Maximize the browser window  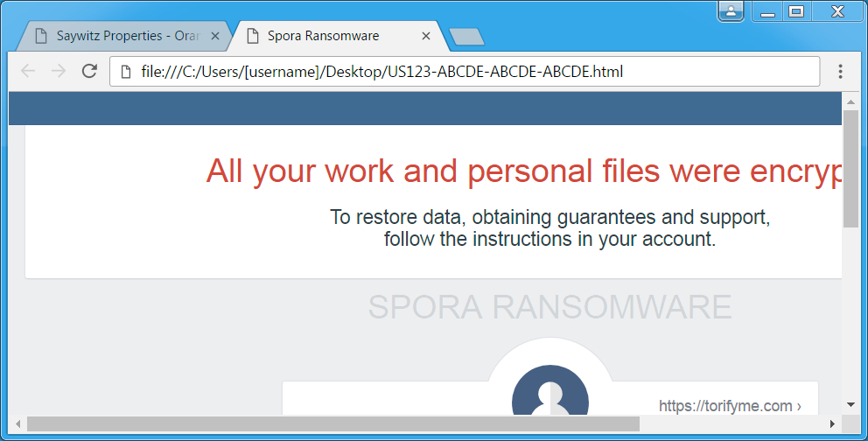tap(796, 11)
